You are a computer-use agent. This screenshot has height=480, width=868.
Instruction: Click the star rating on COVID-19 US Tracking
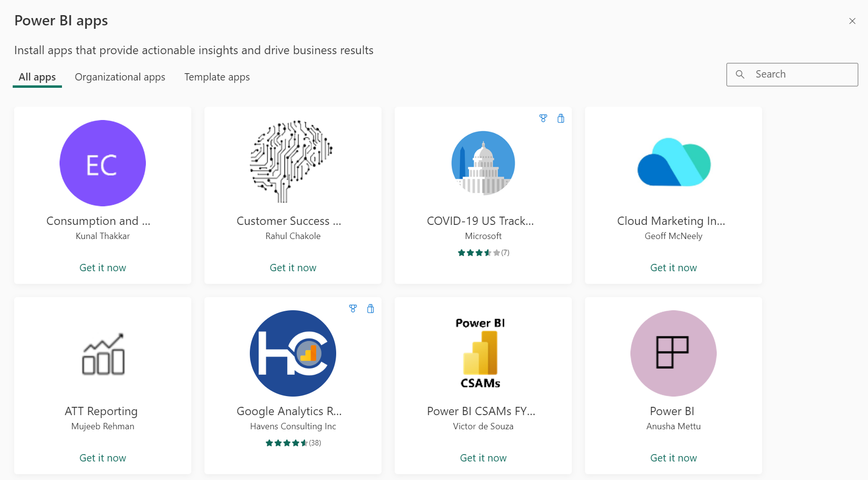pos(483,253)
